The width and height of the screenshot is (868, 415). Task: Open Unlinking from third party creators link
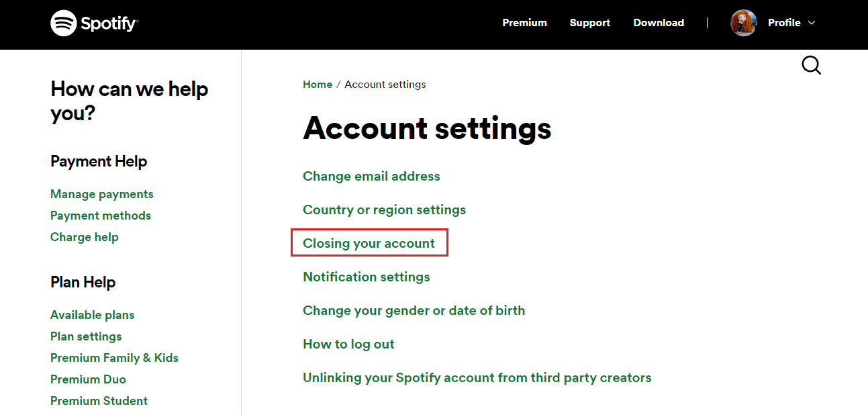pyautogui.click(x=477, y=377)
